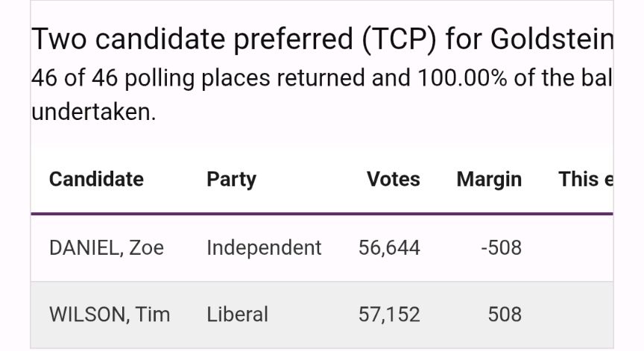Select candidate name WILSON, Tim

[x=110, y=314]
